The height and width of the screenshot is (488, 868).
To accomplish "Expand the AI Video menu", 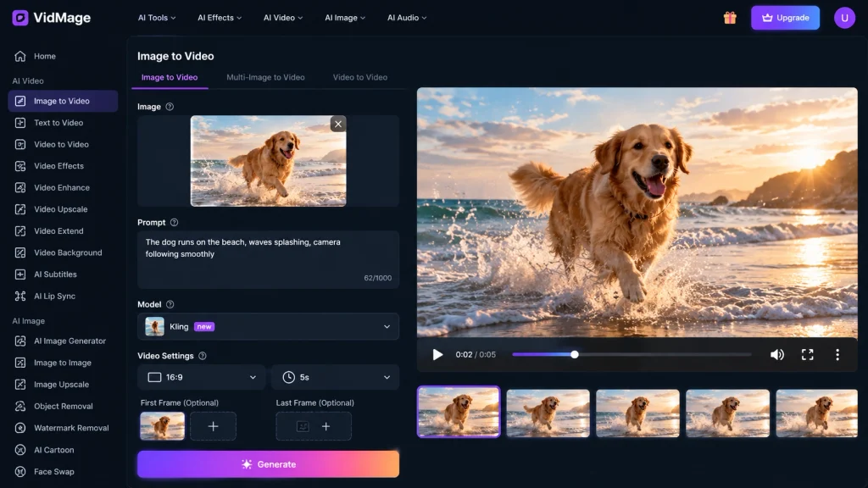I will (283, 18).
